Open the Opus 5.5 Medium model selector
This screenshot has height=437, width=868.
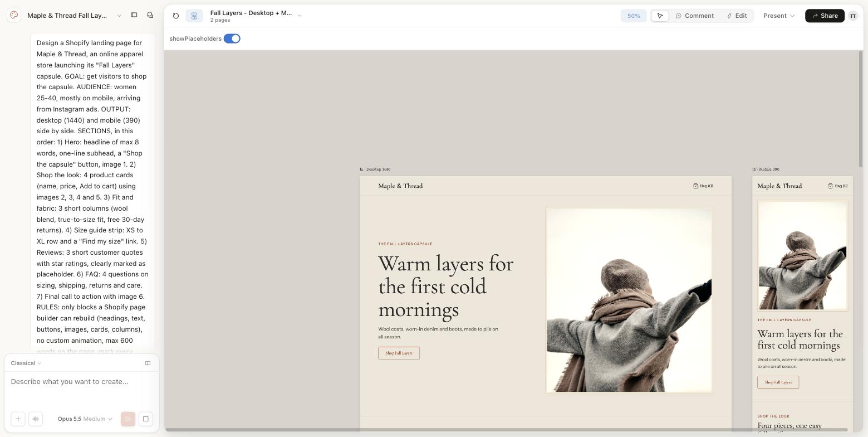[x=85, y=419]
